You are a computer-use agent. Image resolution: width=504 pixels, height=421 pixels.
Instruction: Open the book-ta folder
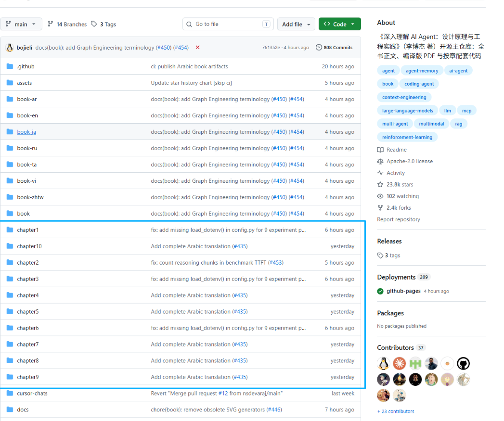[x=26, y=165]
